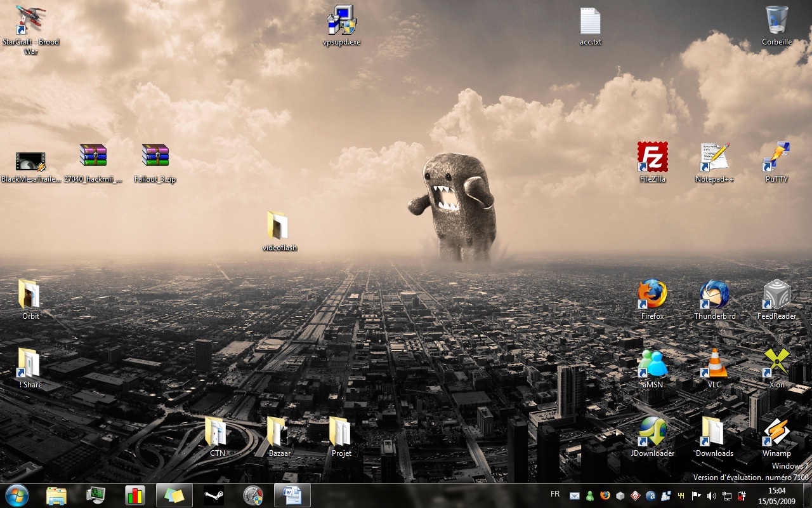The width and height of the screenshot is (812, 508).
Task: Click the power plug tray icon
Action: [741, 496]
